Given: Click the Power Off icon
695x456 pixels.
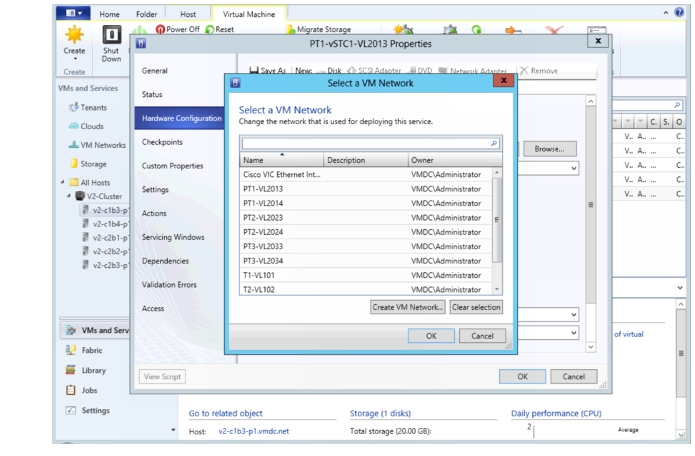Looking at the screenshot, I should 160,29.
